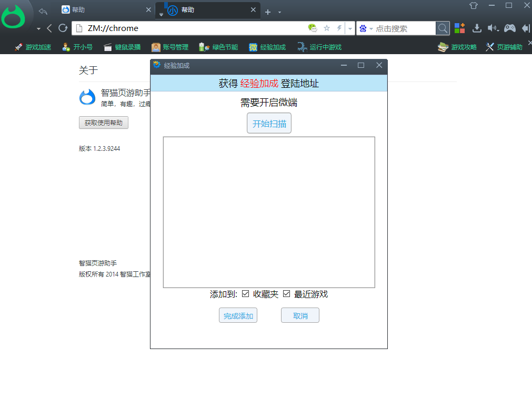Open new tab with plus icon

point(268,12)
